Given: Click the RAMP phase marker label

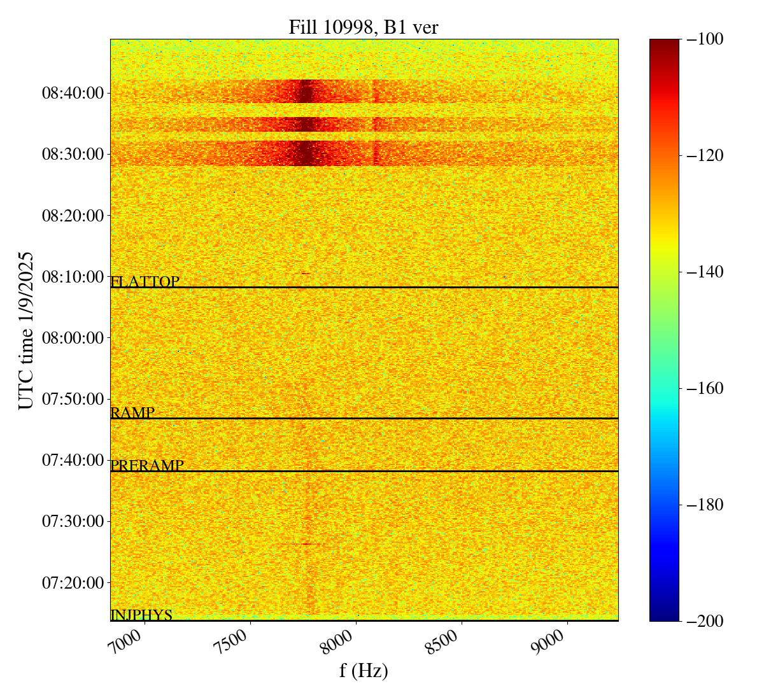Looking at the screenshot, I should pos(132,412).
